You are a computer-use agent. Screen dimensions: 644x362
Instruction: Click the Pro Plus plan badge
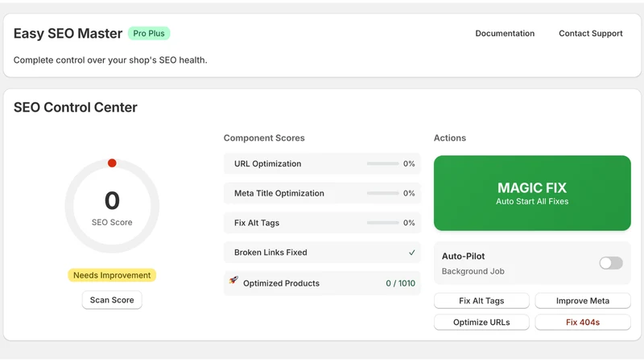[x=149, y=33]
